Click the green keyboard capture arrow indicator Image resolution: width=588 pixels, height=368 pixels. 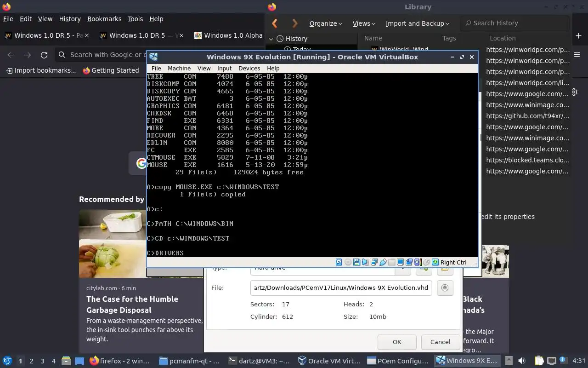(x=435, y=262)
